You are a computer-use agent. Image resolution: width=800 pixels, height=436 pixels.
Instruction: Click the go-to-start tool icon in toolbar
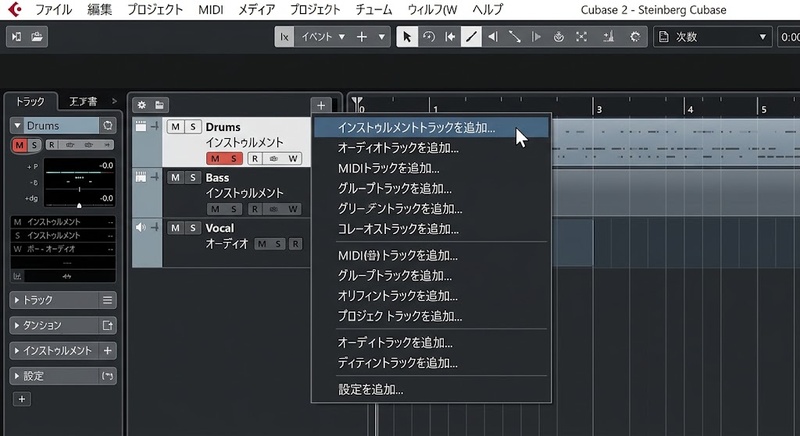[x=450, y=37]
